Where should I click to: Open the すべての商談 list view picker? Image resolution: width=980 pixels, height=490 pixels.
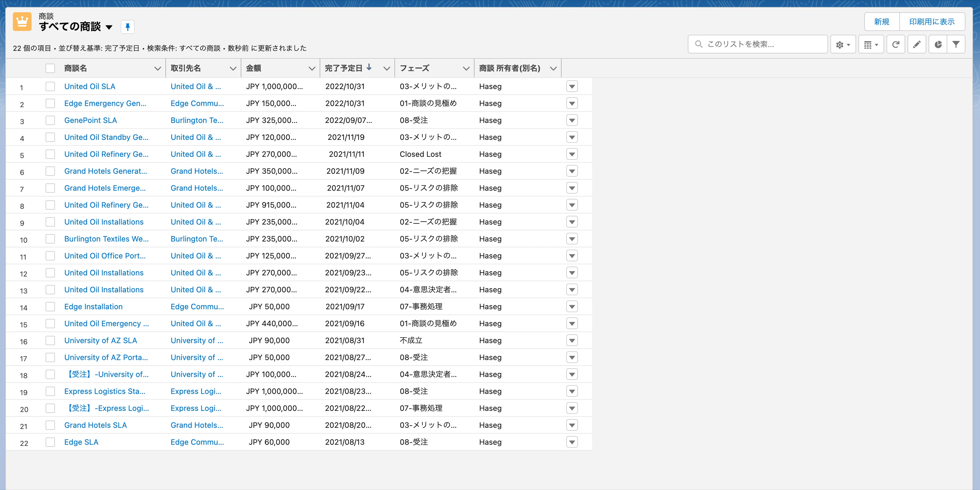pos(109,27)
